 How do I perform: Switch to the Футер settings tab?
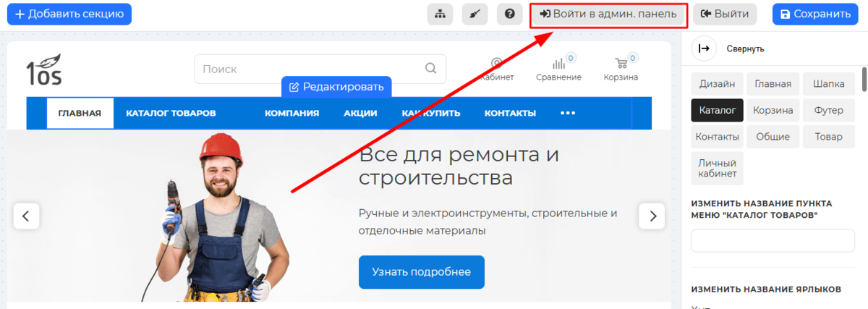pyautogui.click(x=828, y=110)
